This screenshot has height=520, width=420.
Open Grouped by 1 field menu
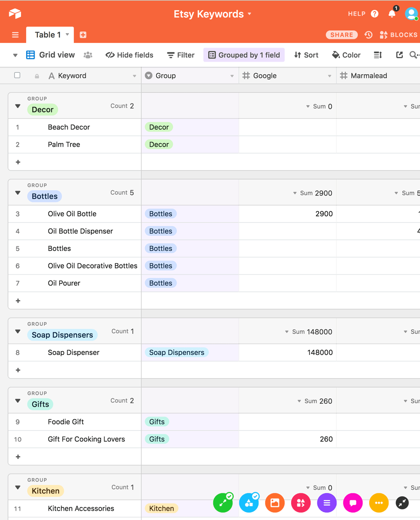(244, 55)
